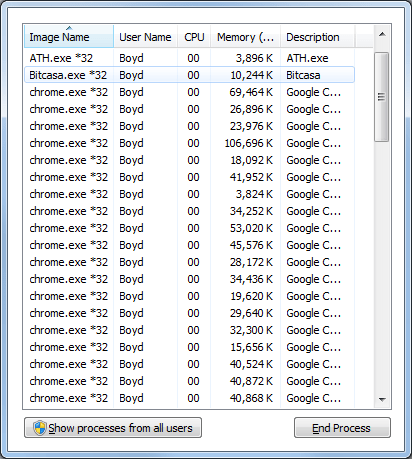Select chrome.exe using 3,824 K memory
412x459 pixels.
tap(189, 194)
